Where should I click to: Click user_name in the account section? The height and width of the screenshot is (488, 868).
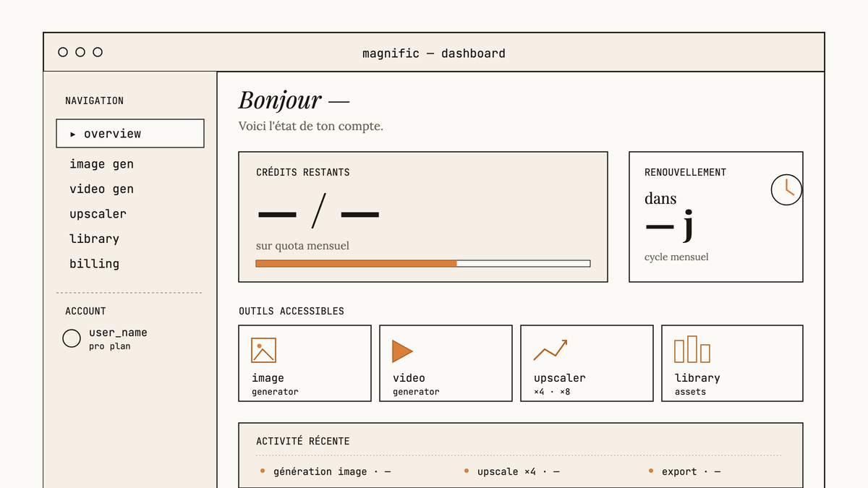tap(118, 333)
